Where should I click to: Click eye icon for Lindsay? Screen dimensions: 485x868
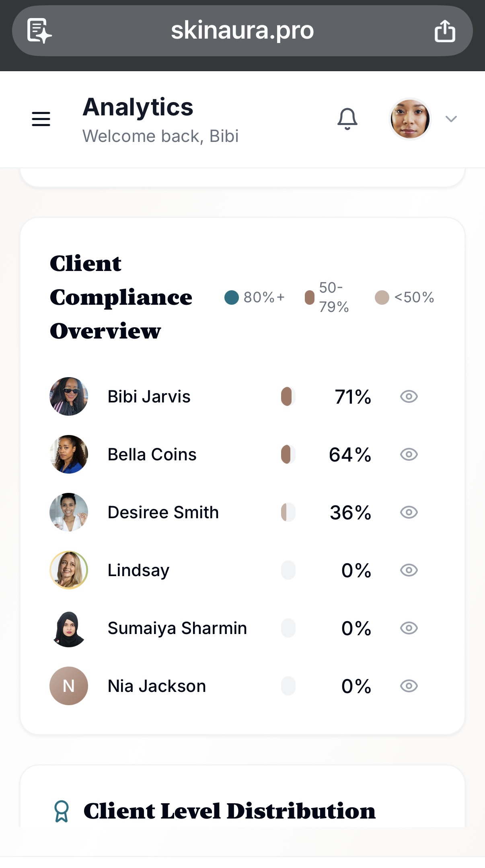[409, 570]
